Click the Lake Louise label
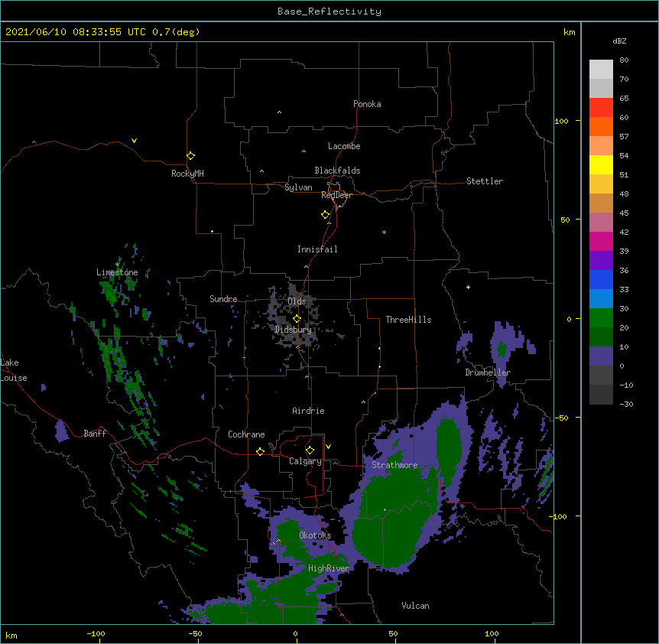The height and width of the screenshot is (644, 659). pos(14,370)
